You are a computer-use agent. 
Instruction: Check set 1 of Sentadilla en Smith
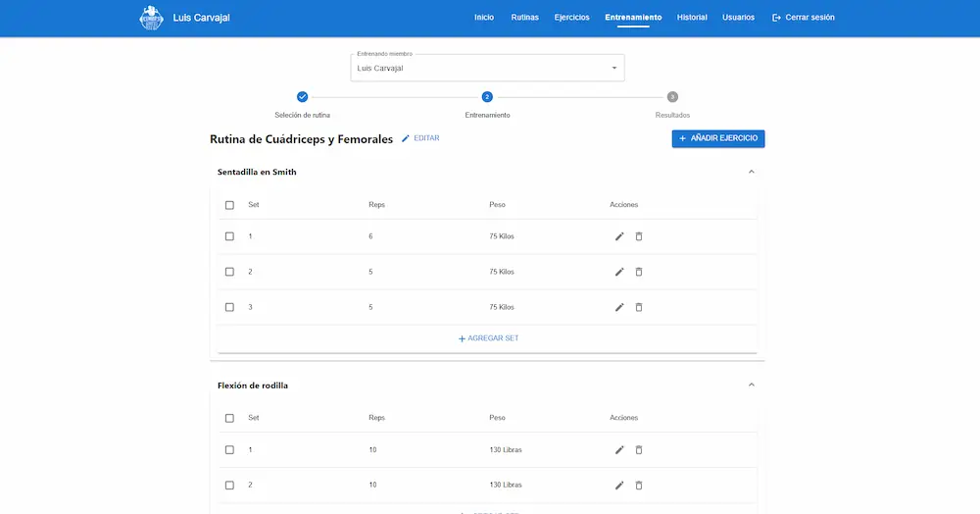click(x=229, y=236)
